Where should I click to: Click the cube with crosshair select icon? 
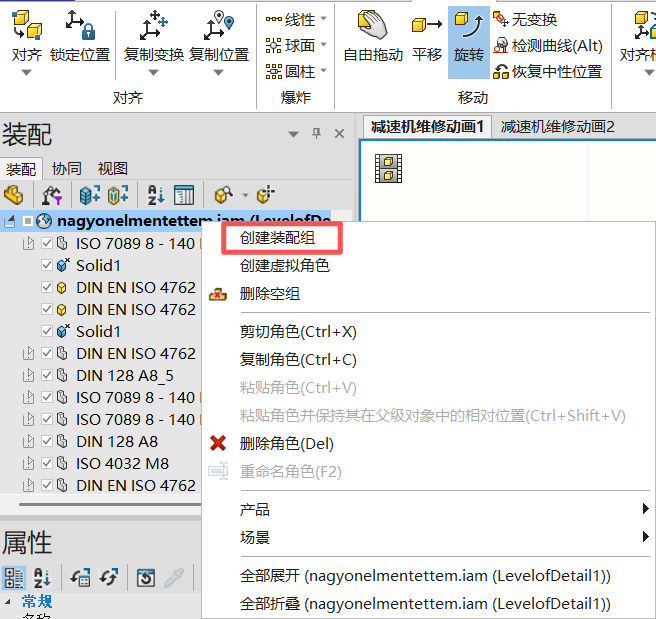pos(266,195)
